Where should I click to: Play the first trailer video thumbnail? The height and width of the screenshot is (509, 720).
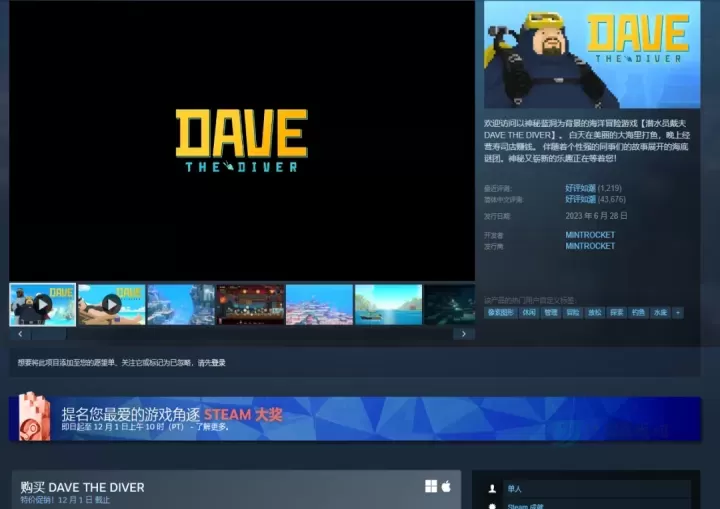pyautogui.click(x=42, y=304)
